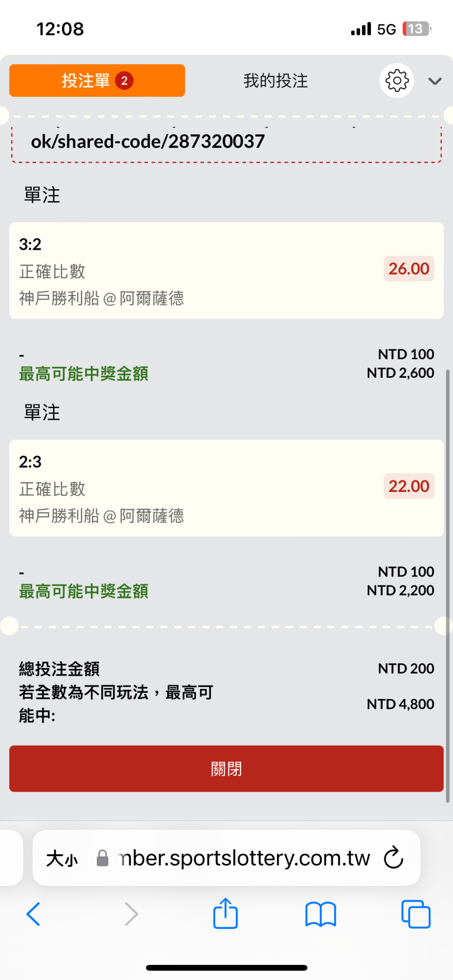Open Safari share sheet

click(x=225, y=913)
